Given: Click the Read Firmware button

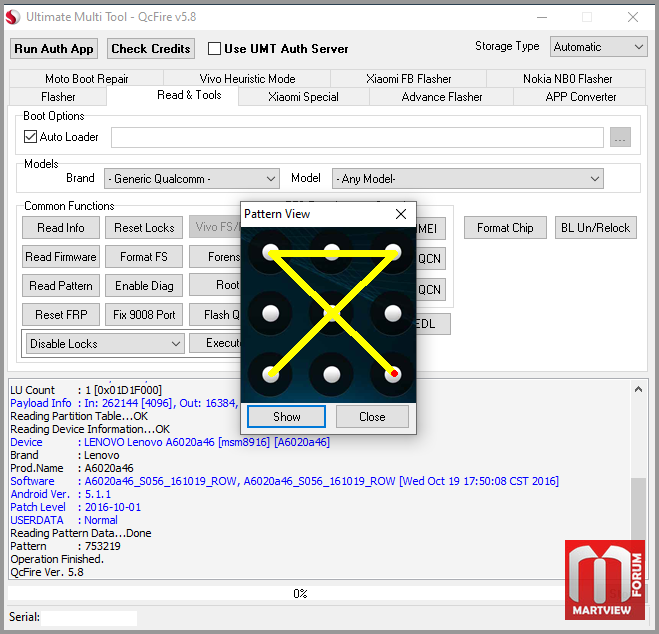Looking at the screenshot, I should 61,257.
